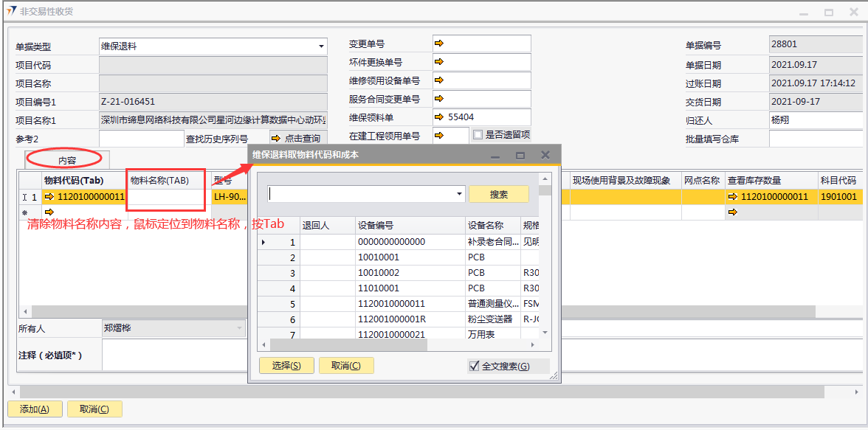Open the 单据类型 dropdown
Screen dimensions: 868x430
321,46
